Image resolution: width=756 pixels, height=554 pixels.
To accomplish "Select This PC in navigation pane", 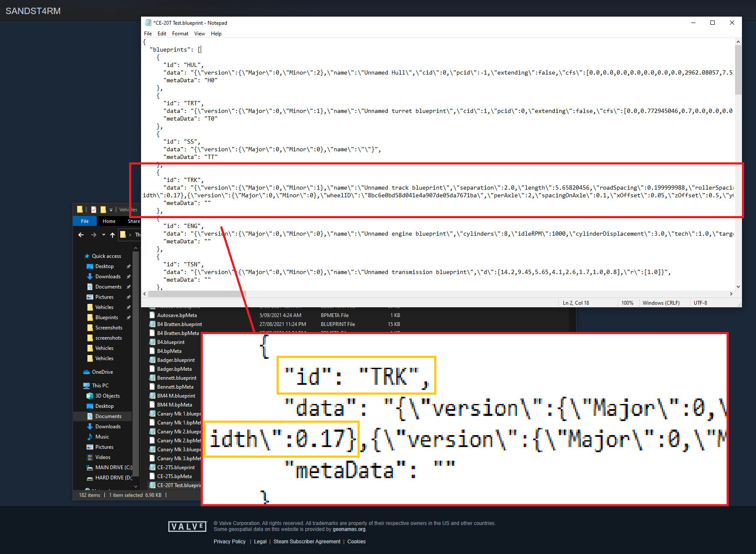I will [x=100, y=386].
